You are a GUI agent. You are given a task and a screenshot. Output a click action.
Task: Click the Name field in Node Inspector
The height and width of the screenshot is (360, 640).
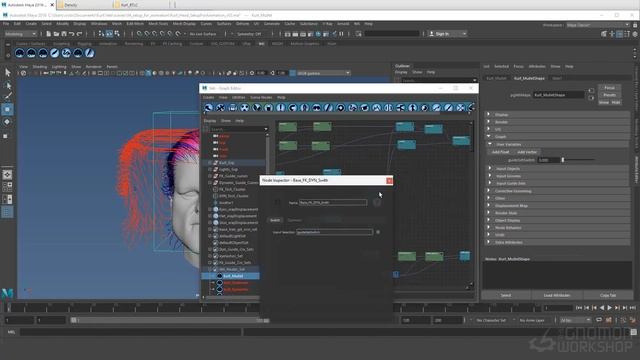pos(333,202)
